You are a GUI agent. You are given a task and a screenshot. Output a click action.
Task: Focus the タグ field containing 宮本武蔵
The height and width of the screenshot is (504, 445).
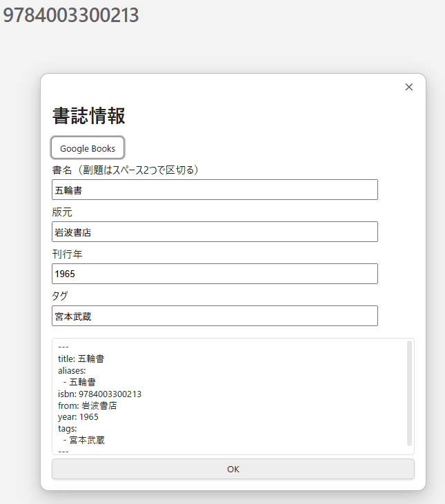pyautogui.click(x=215, y=316)
